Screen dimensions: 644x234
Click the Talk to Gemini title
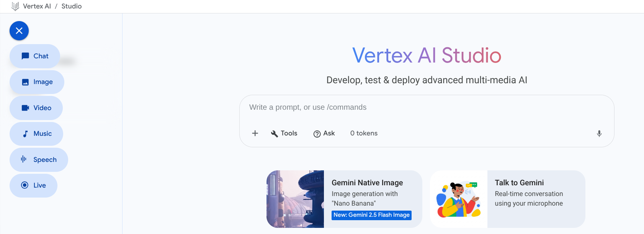[x=519, y=183]
